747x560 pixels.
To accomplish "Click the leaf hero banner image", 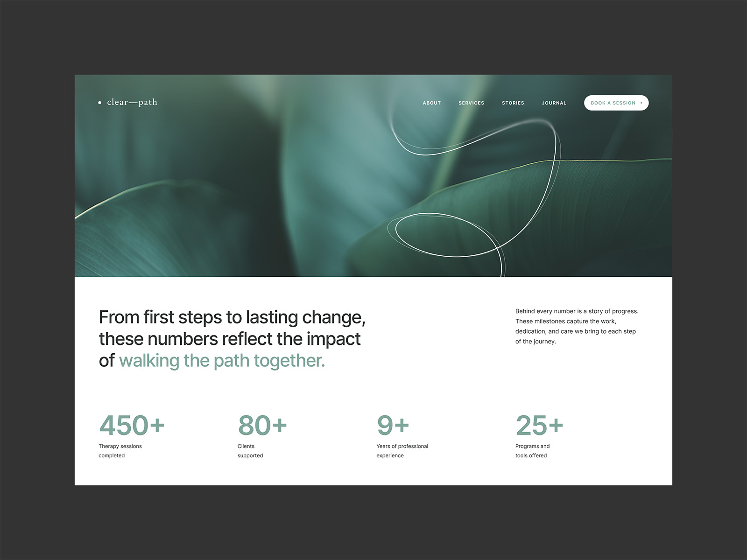I will [373, 176].
